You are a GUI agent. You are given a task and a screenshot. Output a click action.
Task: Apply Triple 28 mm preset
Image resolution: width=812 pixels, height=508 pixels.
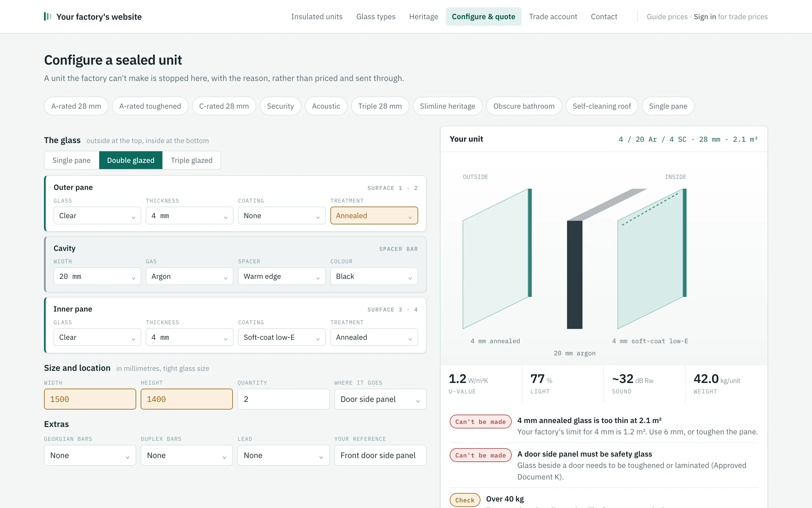pyautogui.click(x=380, y=106)
